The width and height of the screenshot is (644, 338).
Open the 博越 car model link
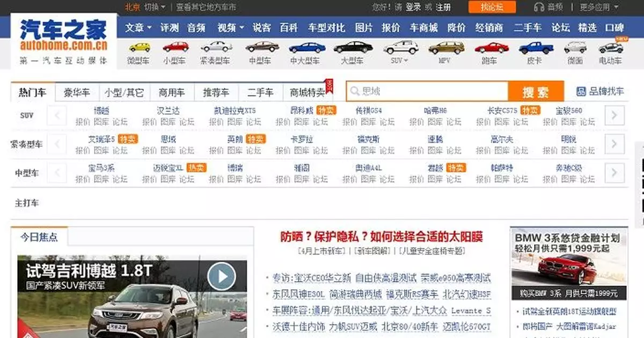(x=101, y=111)
